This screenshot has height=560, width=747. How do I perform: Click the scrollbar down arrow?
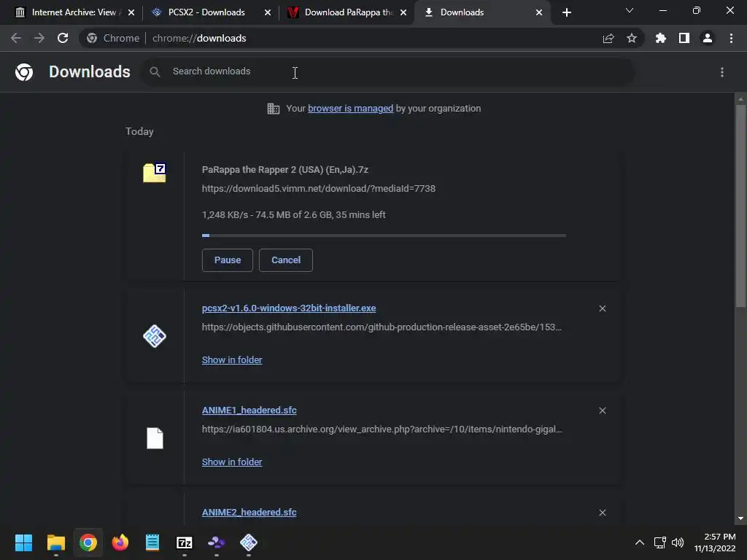click(740, 518)
